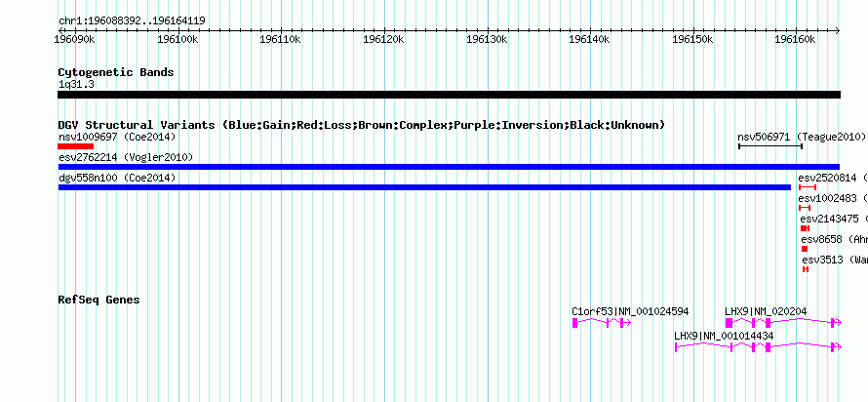Viewport: 868px width, 402px height.
Task: Click the black 1q31.3 cytogenetic band bar
Action: pos(449,95)
